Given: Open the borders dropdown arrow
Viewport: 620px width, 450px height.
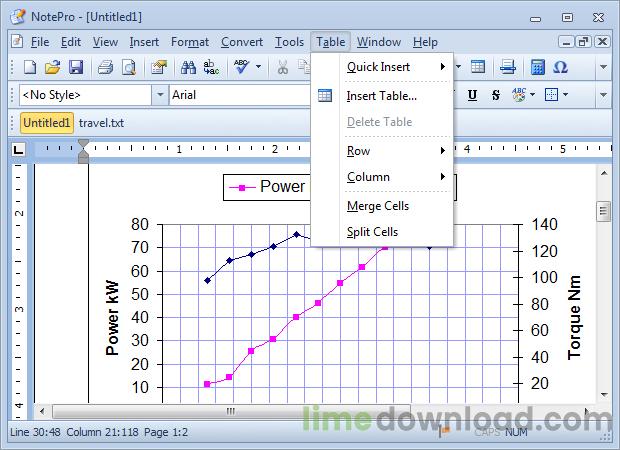Looking at the screenshot, I should (565, 95).
